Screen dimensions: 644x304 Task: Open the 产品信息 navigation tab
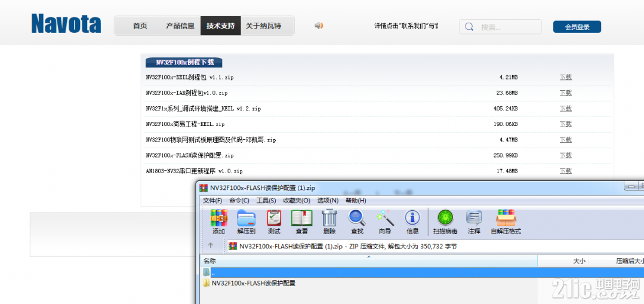point(180,26)
